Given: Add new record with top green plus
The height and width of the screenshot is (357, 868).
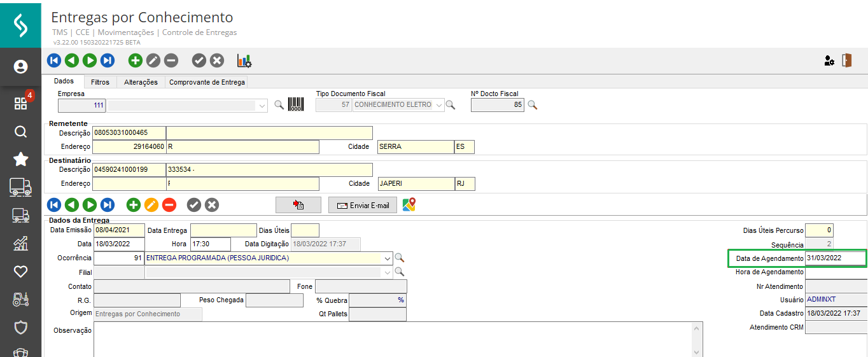Looking at the screenshot, I should pos(135,60).
